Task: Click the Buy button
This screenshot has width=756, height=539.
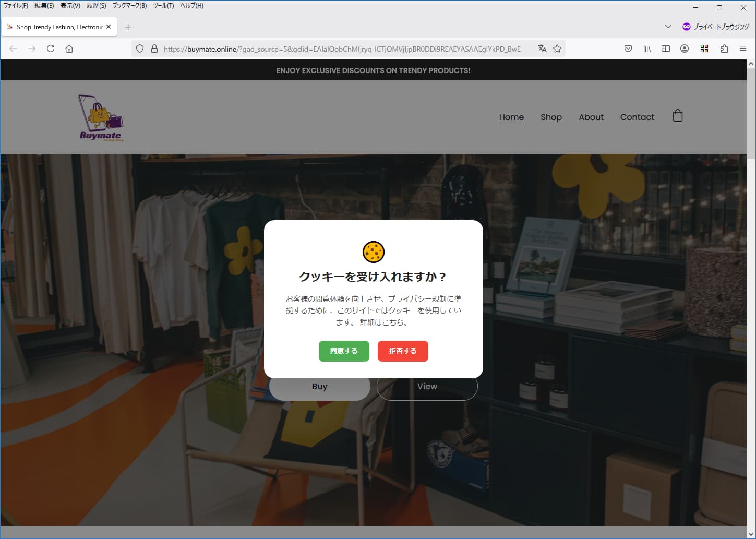Action: coord(320,387)
